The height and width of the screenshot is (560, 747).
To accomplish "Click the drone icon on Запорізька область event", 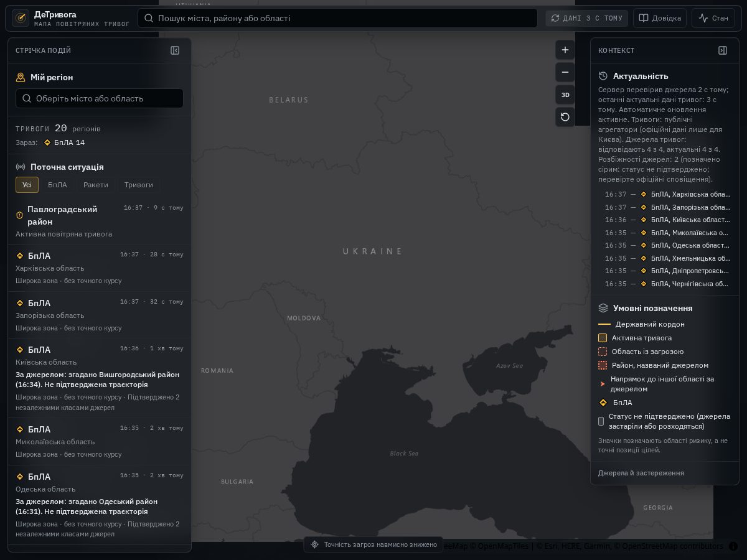I will pos(20,303).
